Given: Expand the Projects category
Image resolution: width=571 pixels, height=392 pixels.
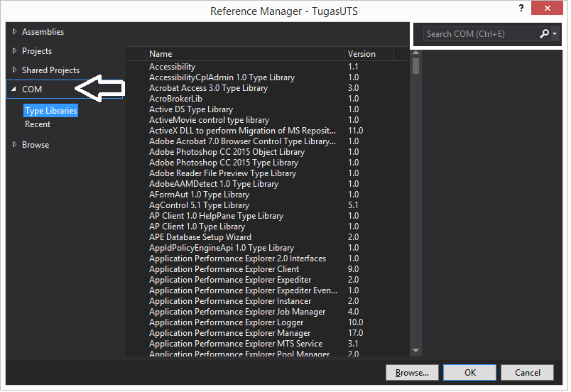Looking at the screenshot, I should [x=15, y=51].
